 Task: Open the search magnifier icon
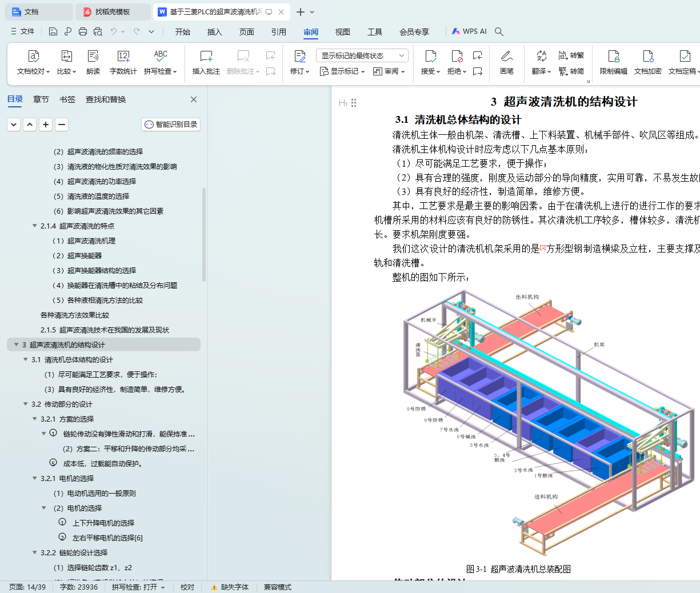coord(499,31)
